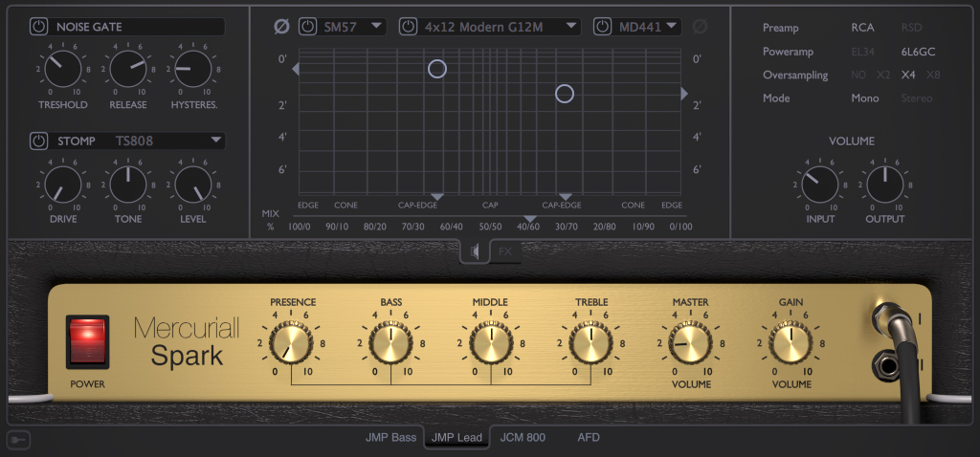Click the stomp Level knob
This screenshot has width=980, height=457.
[x=193, y=185]
